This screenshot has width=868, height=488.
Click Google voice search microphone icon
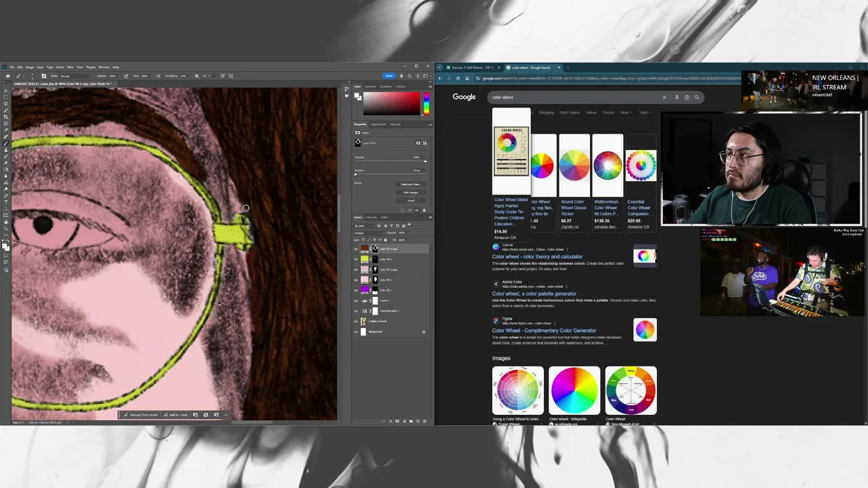[677, 97]
